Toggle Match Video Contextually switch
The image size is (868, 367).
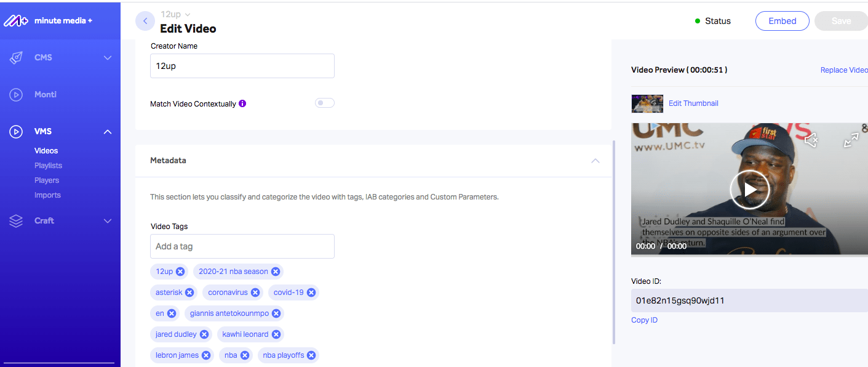point(325,103)
